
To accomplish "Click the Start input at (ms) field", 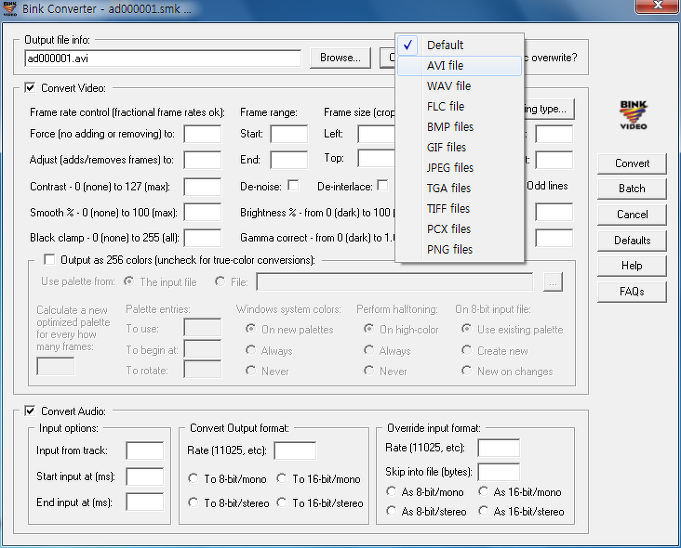I will click(145, 476).
